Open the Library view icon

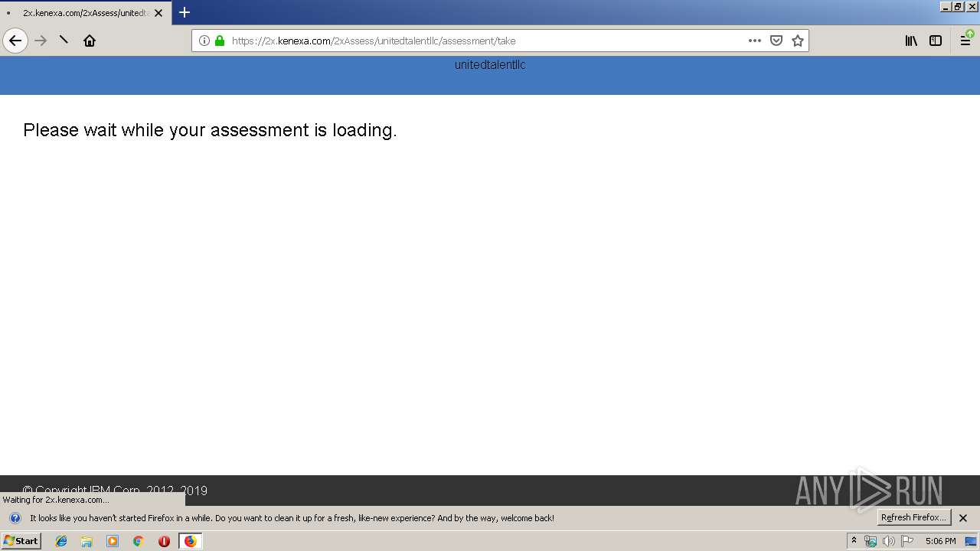(x=911, y=41)
